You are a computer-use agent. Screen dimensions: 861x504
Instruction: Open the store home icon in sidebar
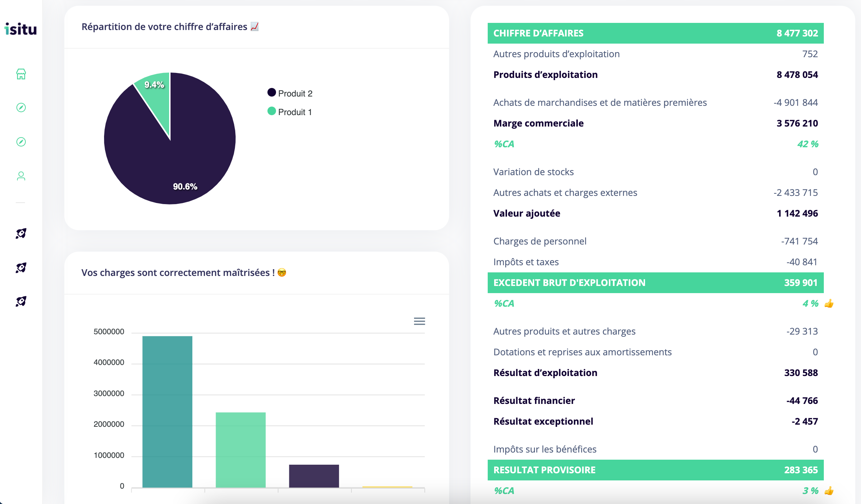coord(21,74)
